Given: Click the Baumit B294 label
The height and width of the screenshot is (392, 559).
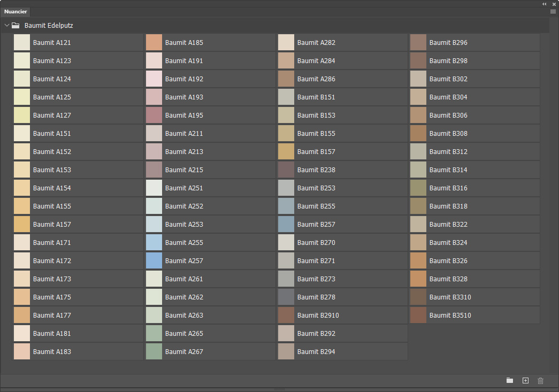Looking at the screenshot, I should [316, 351].
